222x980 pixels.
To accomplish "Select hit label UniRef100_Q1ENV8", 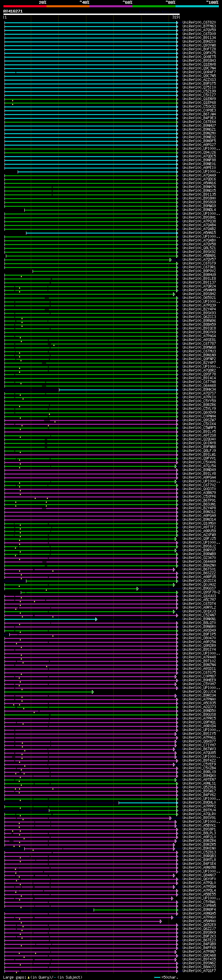I will point(199,65).
